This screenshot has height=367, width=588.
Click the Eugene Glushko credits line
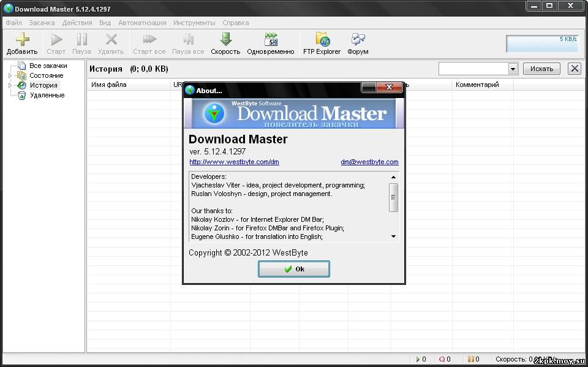pyautogui.click(x=257, y=236)
